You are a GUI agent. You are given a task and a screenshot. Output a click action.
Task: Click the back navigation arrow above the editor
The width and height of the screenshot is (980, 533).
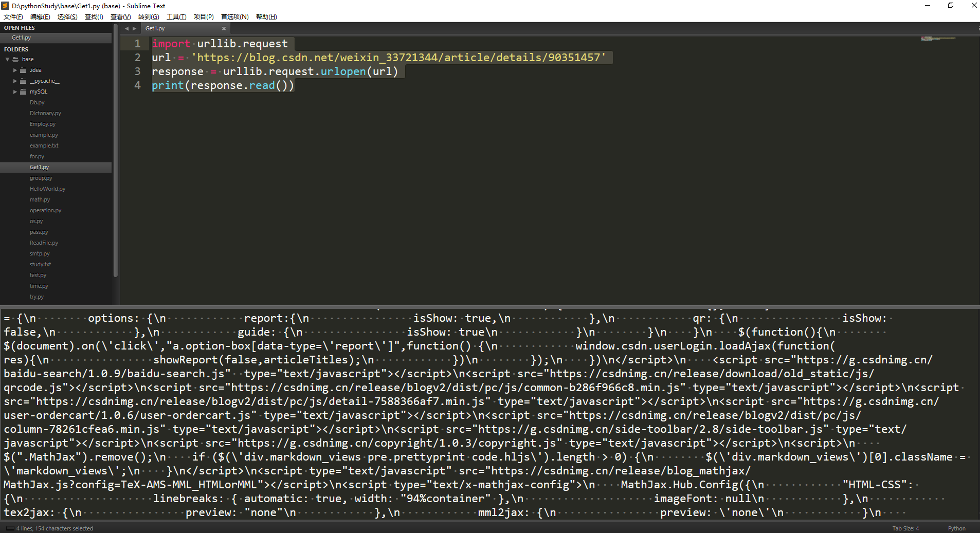pyautogui.click(x=126, y=28)
